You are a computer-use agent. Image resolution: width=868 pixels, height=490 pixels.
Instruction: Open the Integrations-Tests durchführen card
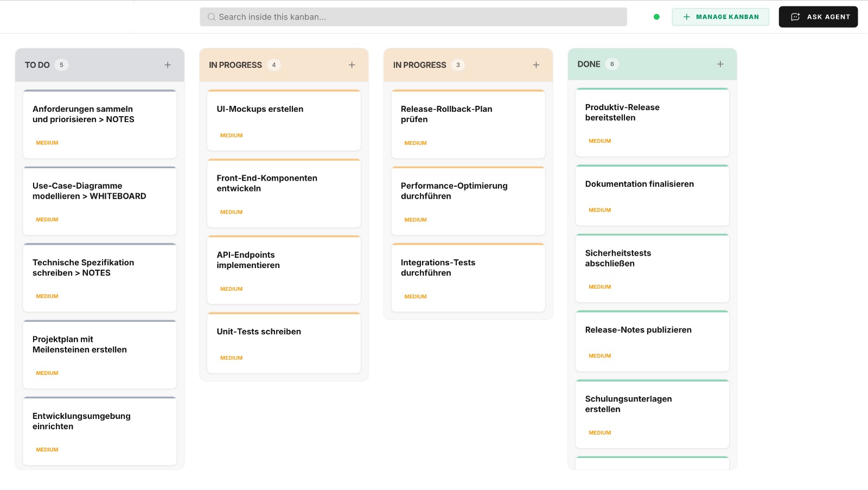click(468, 278)
